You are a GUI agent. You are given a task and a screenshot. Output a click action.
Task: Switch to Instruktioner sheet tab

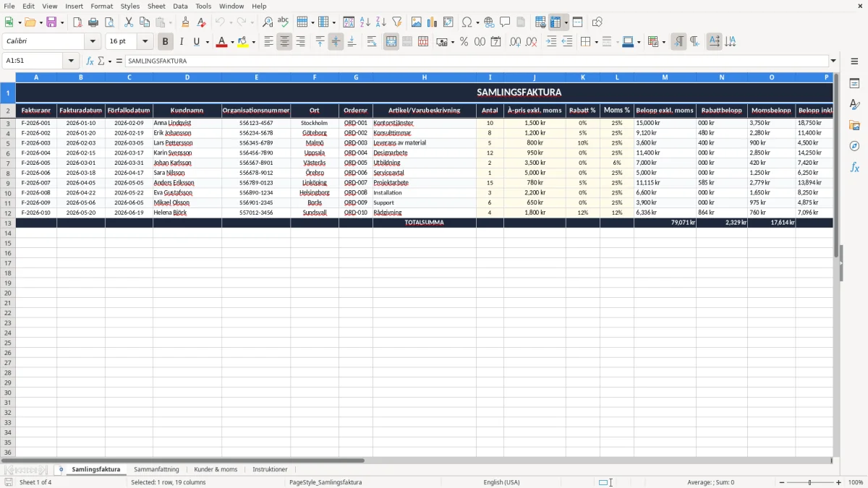pos(270,470)
